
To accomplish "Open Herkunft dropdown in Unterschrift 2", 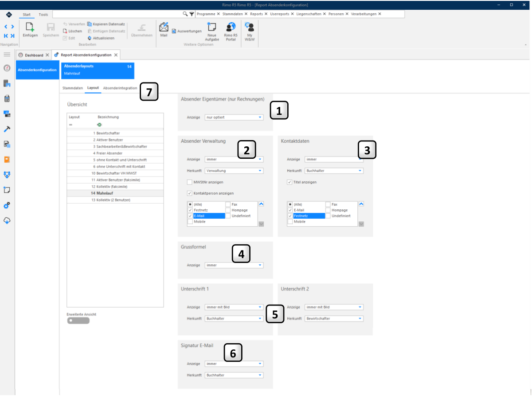I will click(x=334, y=318).
